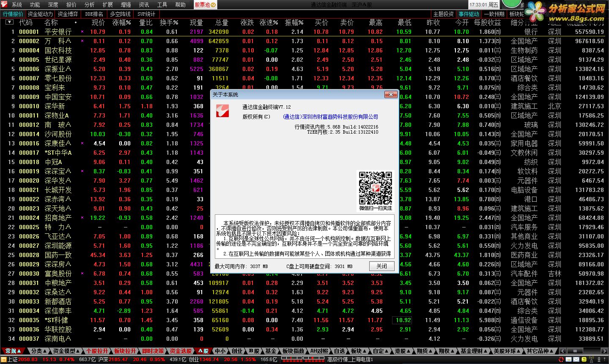Click the x marker on 招商地产 row
This screenshot has width=609, height=364.
tap(82, 218)
